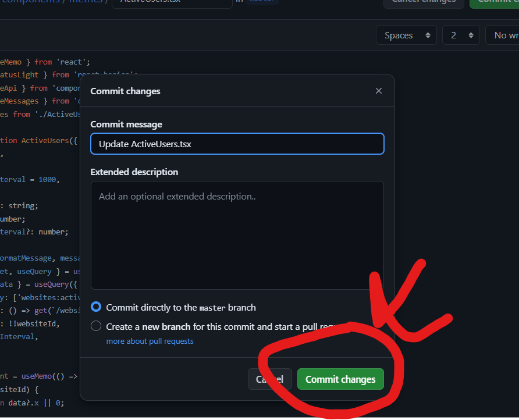Screen dimensions: 519x420
Task: Open the Spaces indent mode dropdown
Action: (x=406, y=35)
